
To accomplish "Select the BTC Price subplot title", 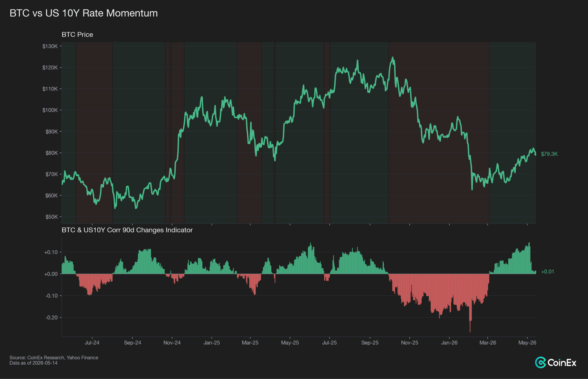I will 77,34.
